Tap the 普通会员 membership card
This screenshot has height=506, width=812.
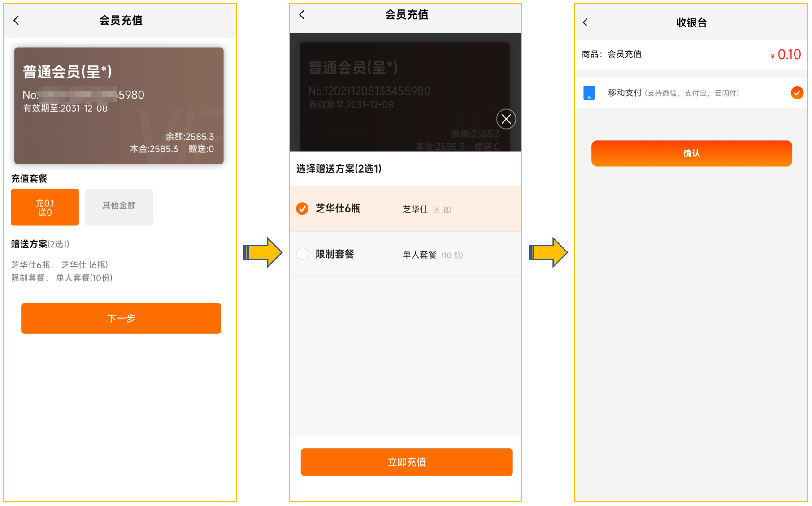pos(119,106)
